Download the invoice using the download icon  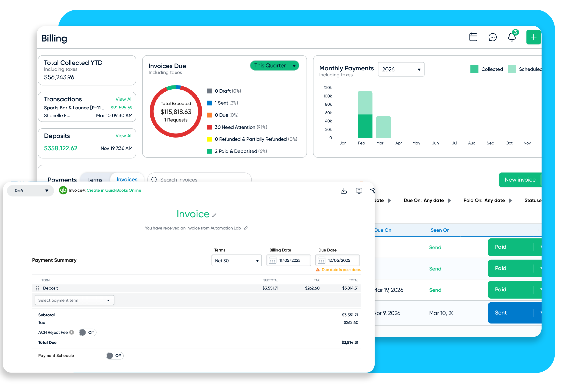344,190
